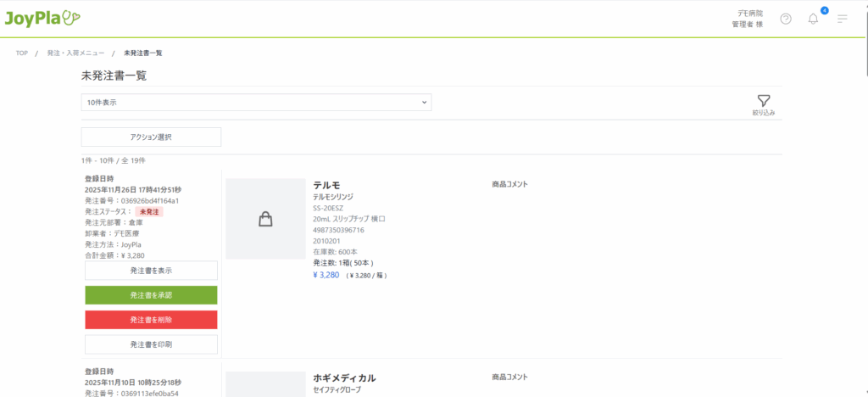Approve the order with 発注書を承認
The image size is (868, 397).
click(x=151, y=295)
